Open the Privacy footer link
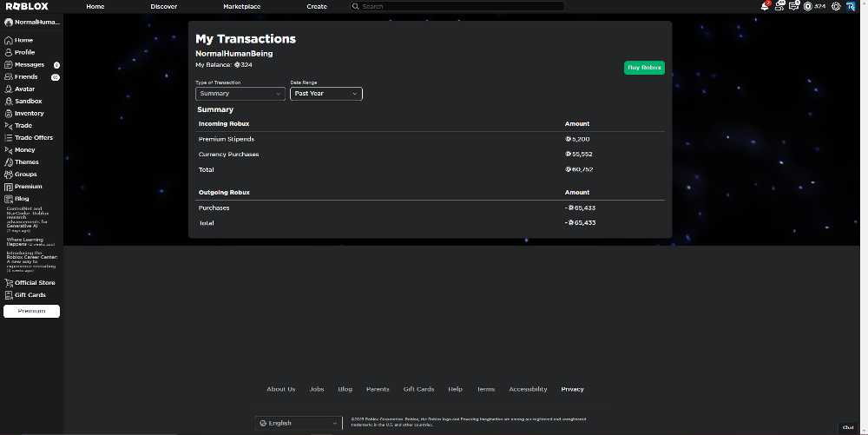The width and height of the screenshot is (868, 435). [572, 389]
